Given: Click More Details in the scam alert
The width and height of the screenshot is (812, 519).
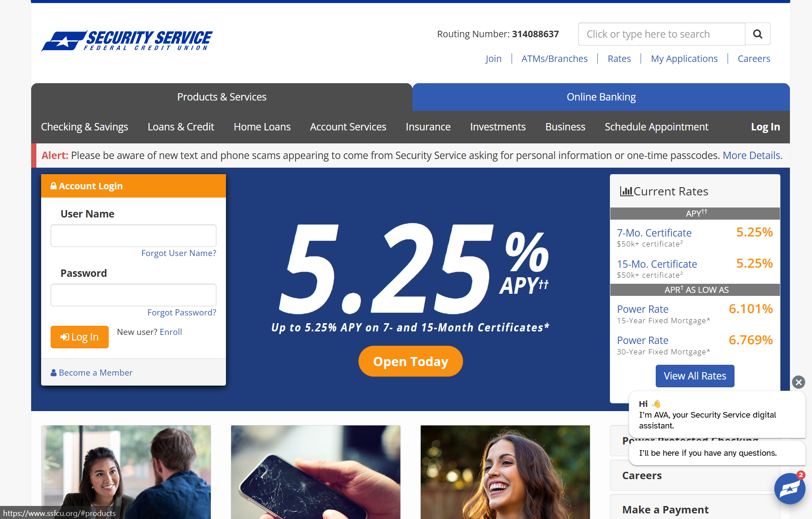Looking at the screenshot, I should coord(753,156).
